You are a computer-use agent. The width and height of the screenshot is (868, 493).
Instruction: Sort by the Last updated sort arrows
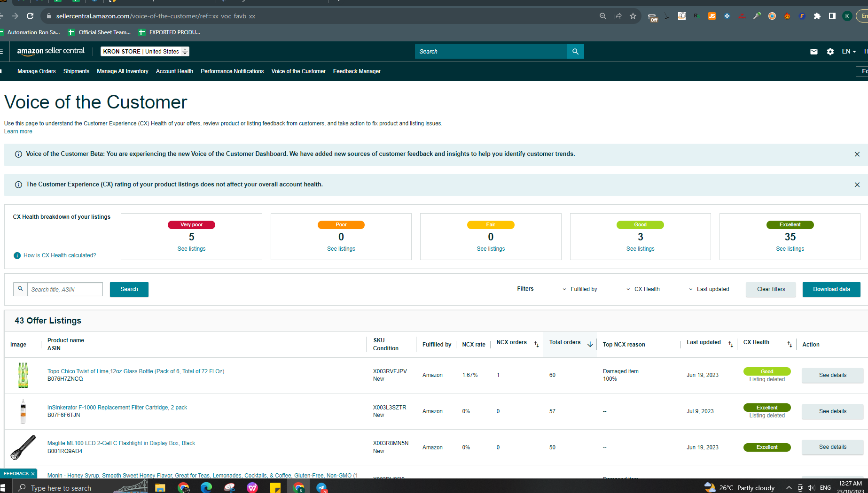(x=731, y=344)
